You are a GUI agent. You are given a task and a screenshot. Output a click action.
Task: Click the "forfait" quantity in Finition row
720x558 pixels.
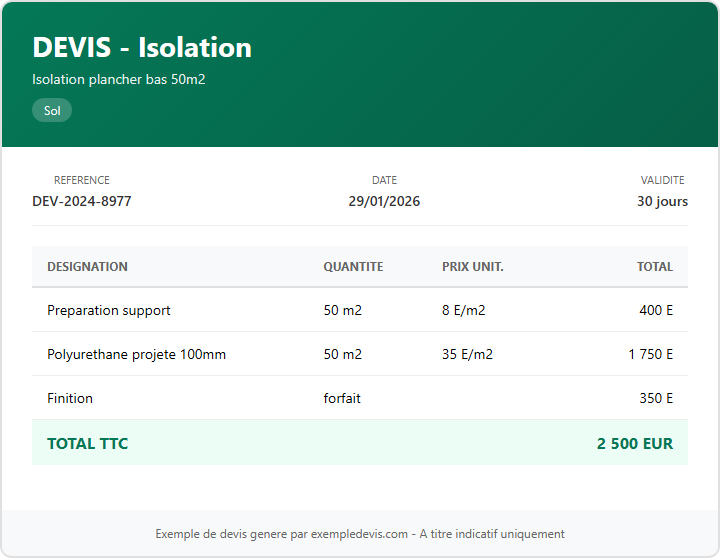coord(342,398)
